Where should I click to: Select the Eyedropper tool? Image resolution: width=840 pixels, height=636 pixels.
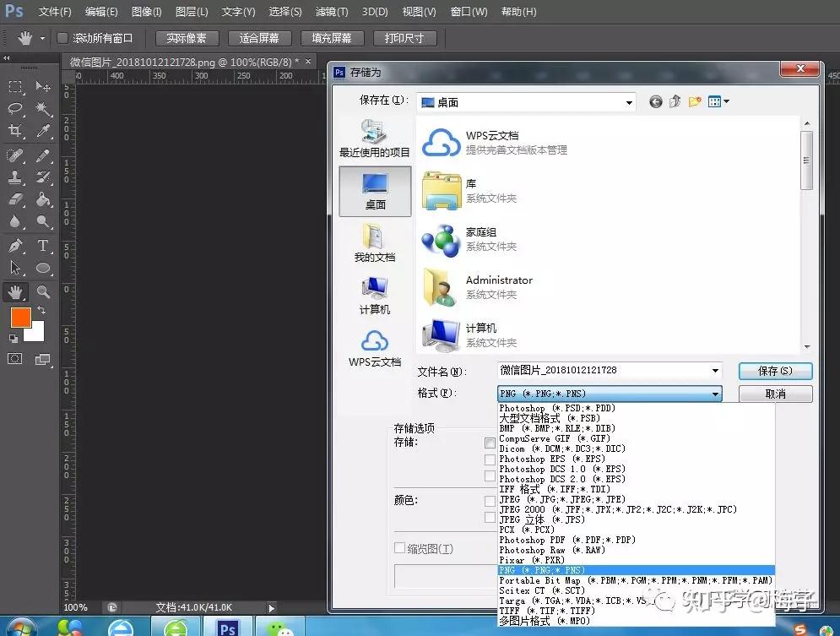click(43, 131)
